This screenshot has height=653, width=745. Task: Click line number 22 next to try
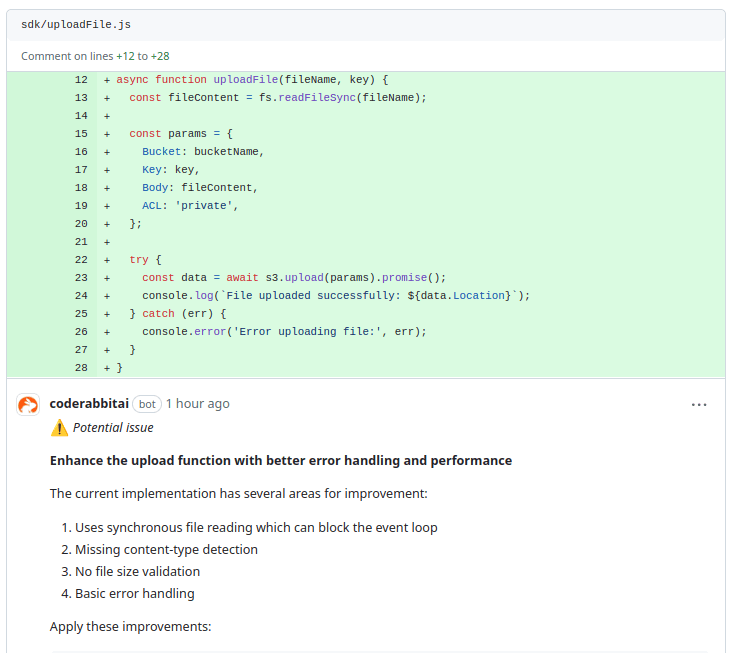coord(81,260)
